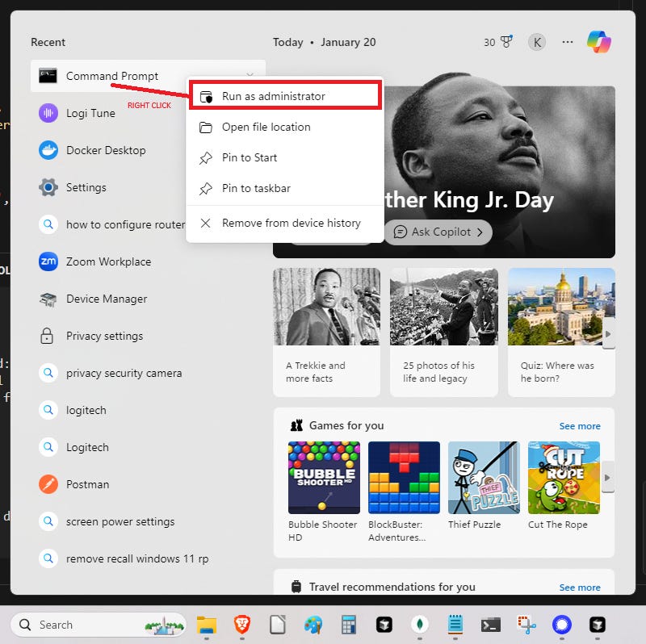Choose Open file location from the context menu
Image resolution: width=646 pixels, height=644 pixels.
click(285, 128)
